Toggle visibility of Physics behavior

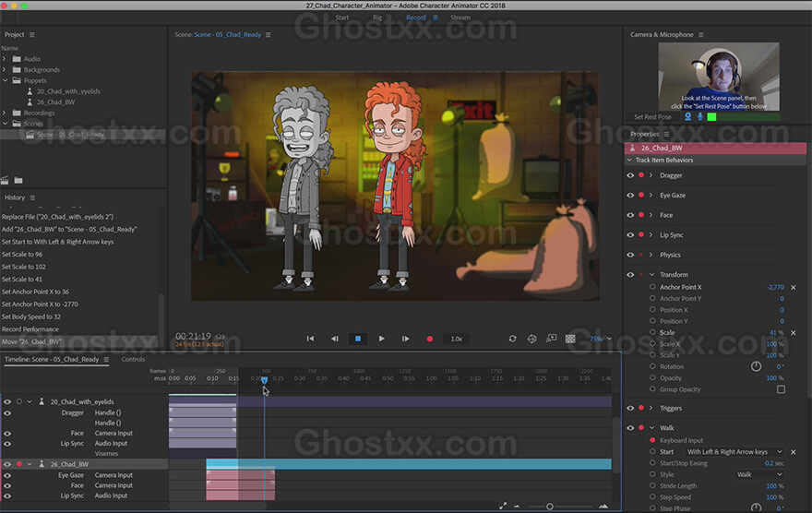click(x=630, y=255)
